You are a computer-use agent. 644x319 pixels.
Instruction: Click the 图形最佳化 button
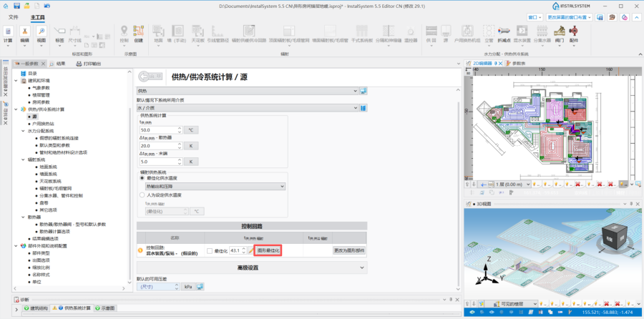click(x=268, y=250)
